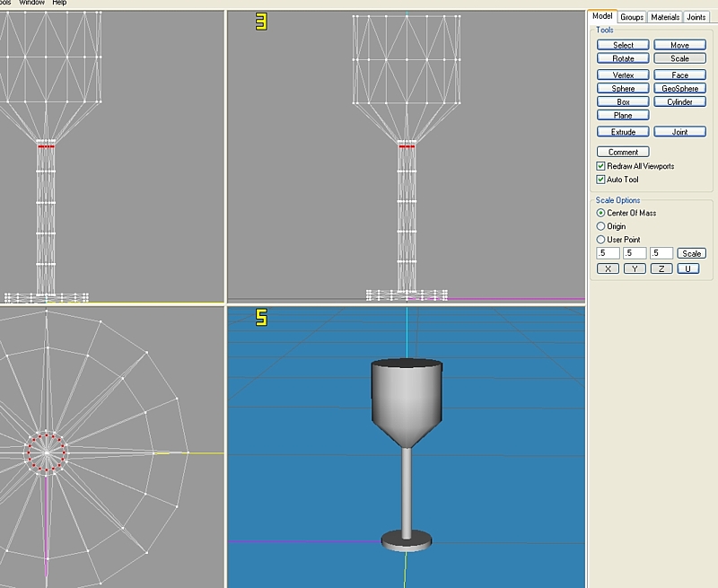Switch to the Groups tab
The image size is (718, 588).
click(632, 17)
